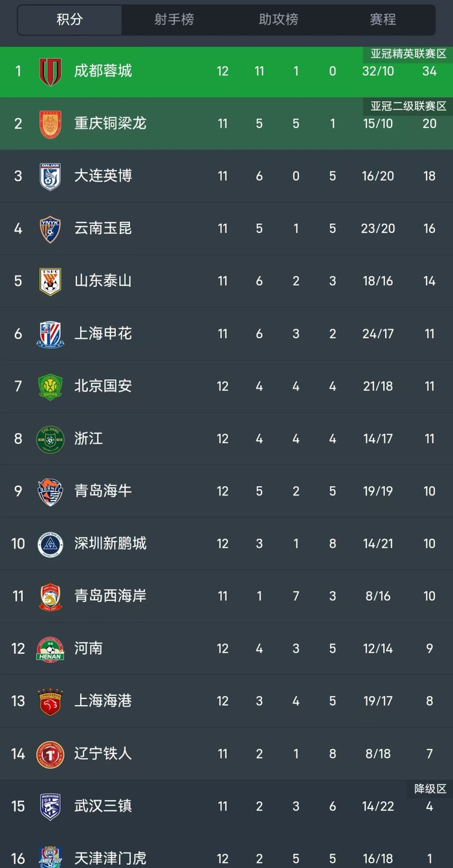Select the 上海申花 club logo
453x868 pixels.
click(50, 334)
